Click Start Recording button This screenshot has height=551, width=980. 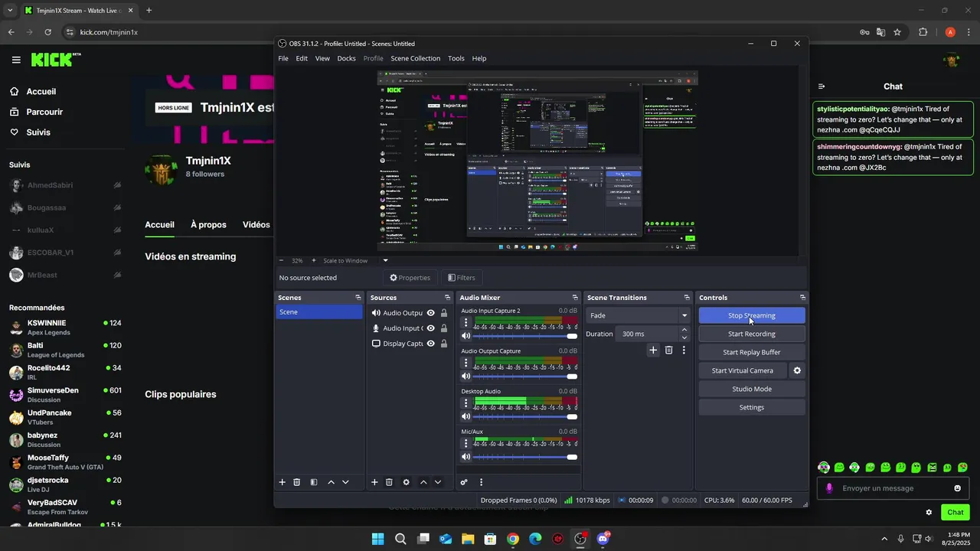pyautogui.click(x=752, y=334)
